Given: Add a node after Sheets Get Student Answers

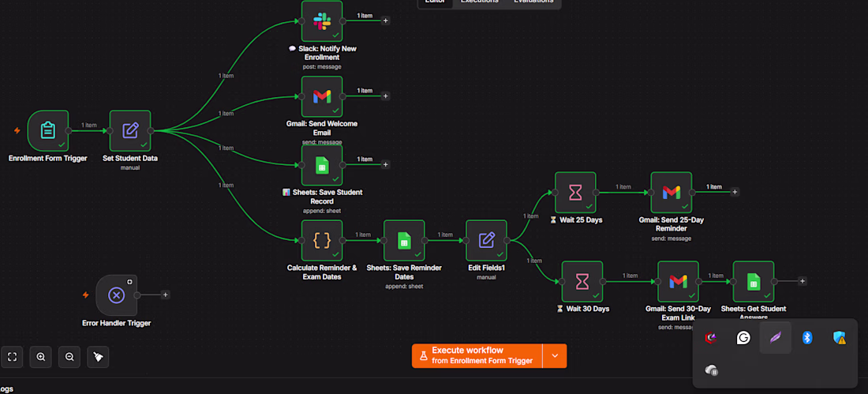Looking at the screenshot, I should (x=803, y=282).
